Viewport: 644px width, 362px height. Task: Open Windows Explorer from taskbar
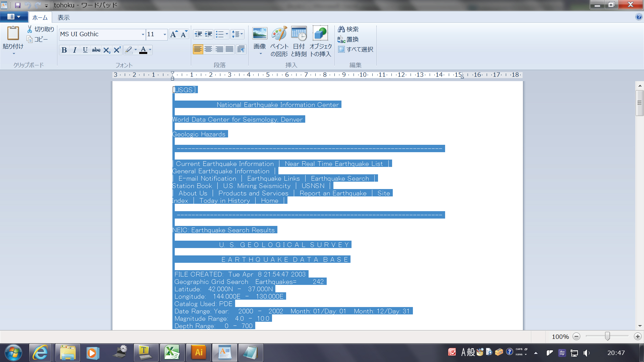[68, 353]
